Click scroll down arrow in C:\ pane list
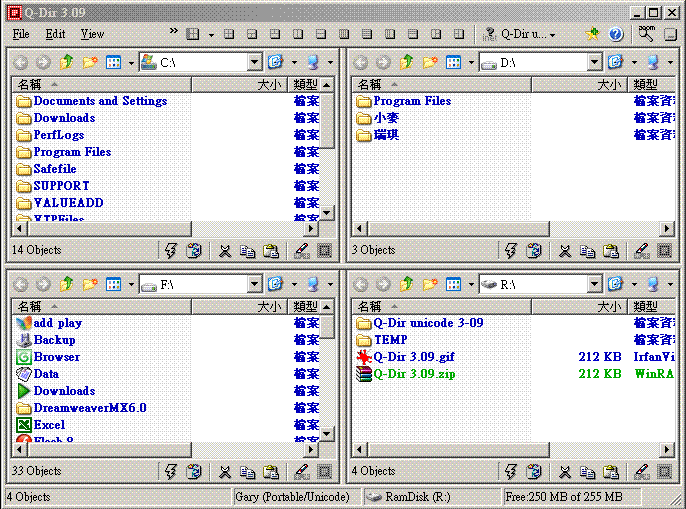 [x=326, y=213]
